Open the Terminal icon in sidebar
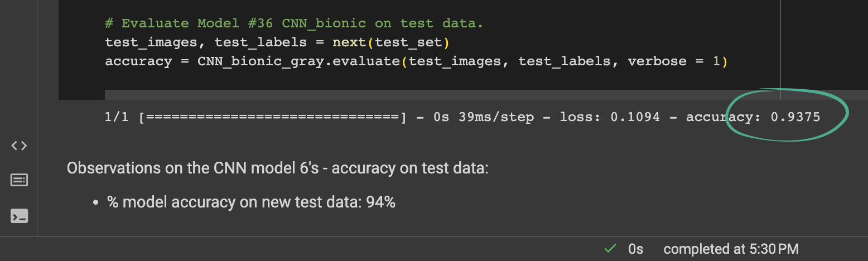The width and height of the screenshot is (868, 261). [x=19, y=216]
